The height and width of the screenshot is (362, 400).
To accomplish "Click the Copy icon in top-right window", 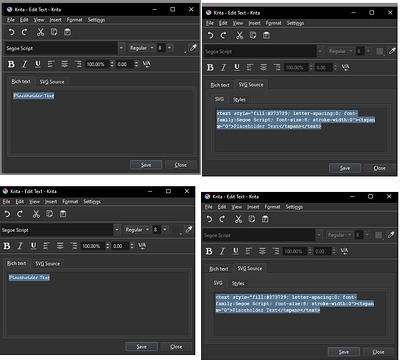I will pyautogui.click(x=253, y=35).
